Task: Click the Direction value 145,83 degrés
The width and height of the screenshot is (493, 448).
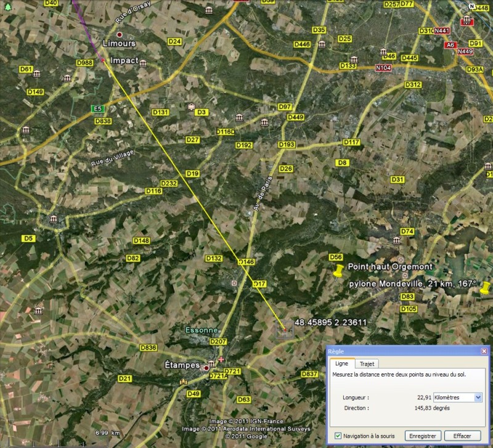Action: [432, 408]
